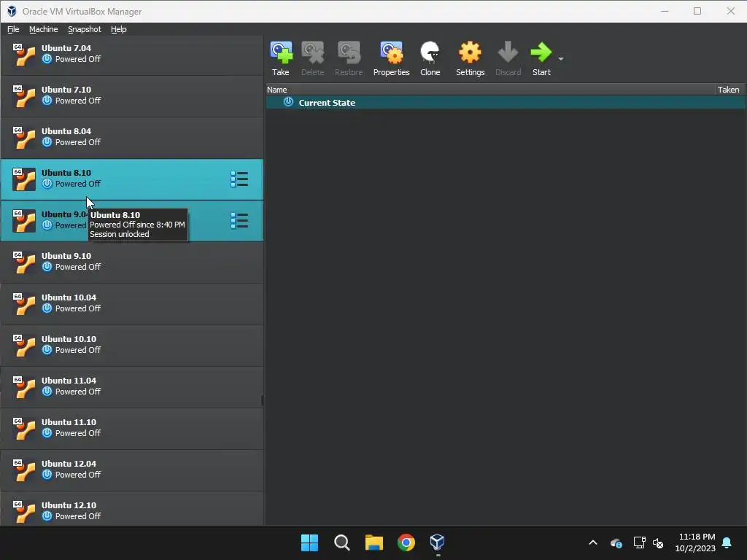The width and height of the screenshot is (747, 560).
Task: Select the Ubuntu 10.10 virtual machine
Action: click(x=132, y=346)
